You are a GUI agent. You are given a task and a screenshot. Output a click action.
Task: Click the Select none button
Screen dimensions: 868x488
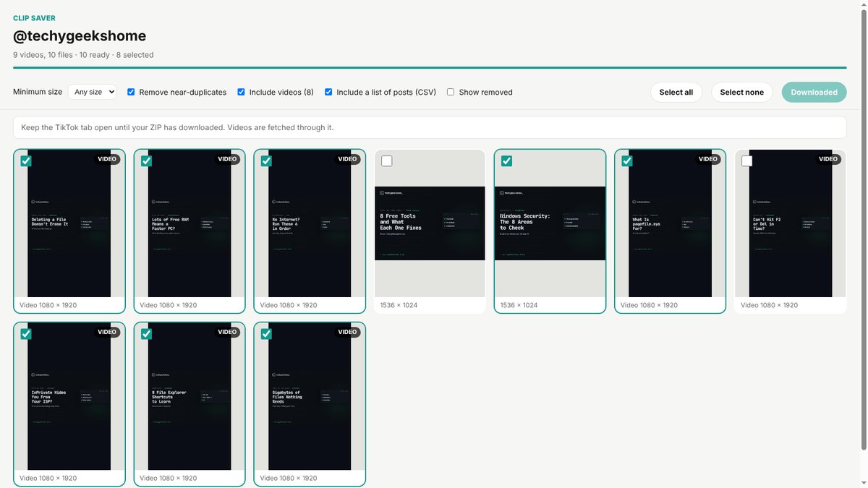(x=742, y=92)
